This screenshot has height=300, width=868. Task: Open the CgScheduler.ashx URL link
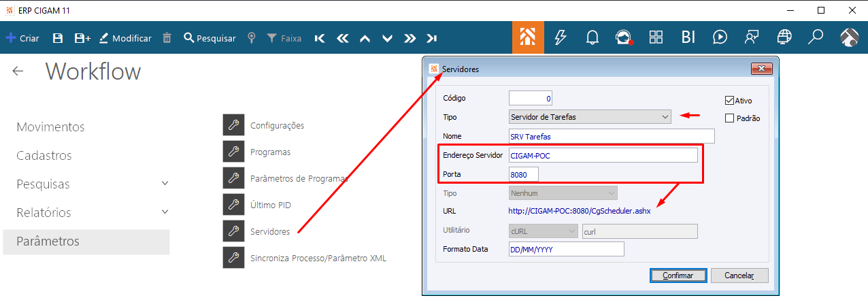coord(580,211)
